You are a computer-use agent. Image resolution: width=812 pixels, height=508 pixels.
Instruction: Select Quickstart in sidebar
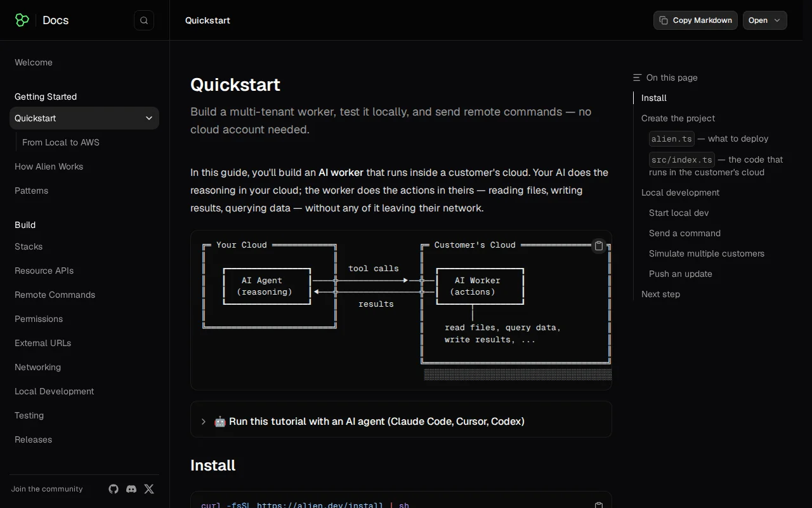84,118
